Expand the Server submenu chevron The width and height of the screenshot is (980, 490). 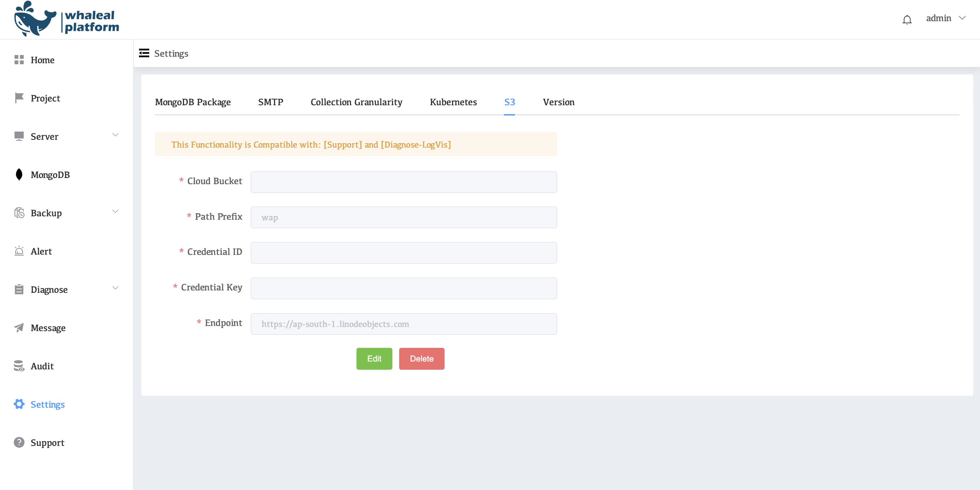point(115,135)
